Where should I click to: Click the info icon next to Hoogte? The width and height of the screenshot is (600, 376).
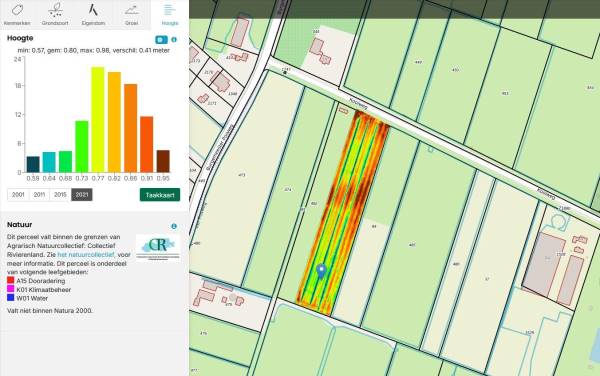(174, 39)
